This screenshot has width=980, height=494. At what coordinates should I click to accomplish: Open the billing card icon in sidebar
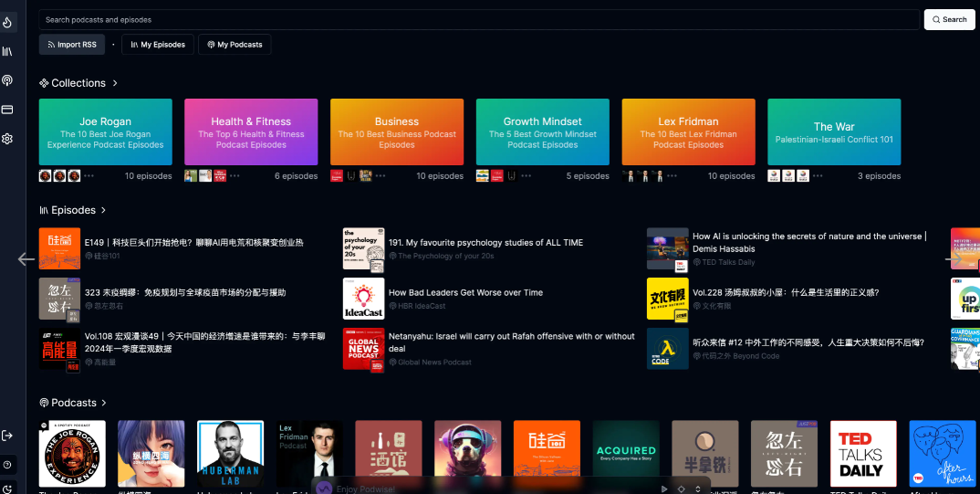[7, 110]
